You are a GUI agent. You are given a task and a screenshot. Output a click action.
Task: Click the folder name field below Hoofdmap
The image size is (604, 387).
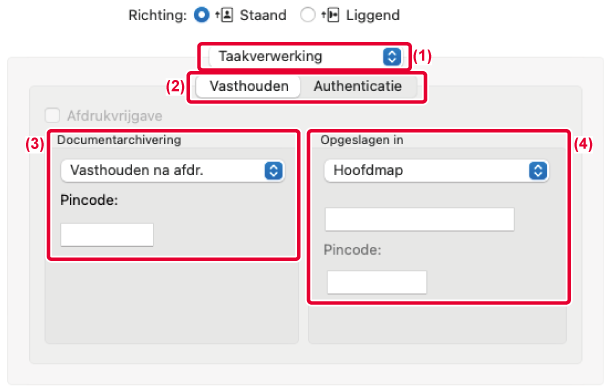tap(419, 219)
